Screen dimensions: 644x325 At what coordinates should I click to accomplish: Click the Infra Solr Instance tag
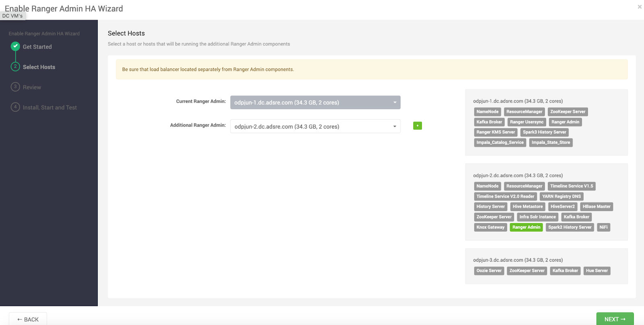point(537,217)
